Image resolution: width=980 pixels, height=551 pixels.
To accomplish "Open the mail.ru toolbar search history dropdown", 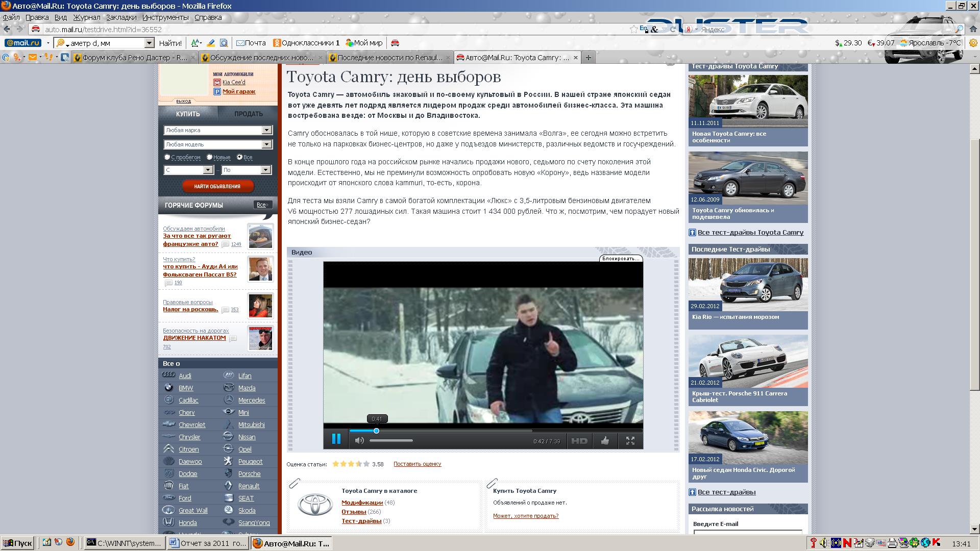I will tap(149, 43).
